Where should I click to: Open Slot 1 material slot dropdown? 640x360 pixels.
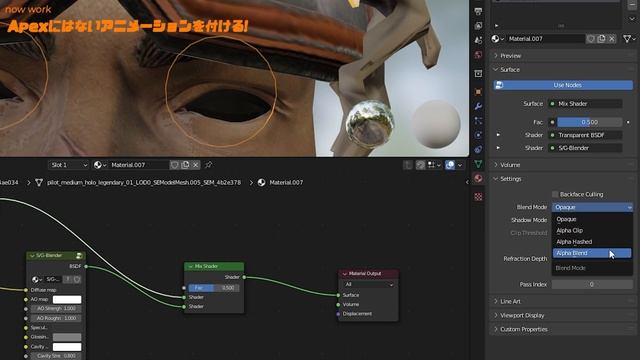pyautogui.click(x=69, y=165)
